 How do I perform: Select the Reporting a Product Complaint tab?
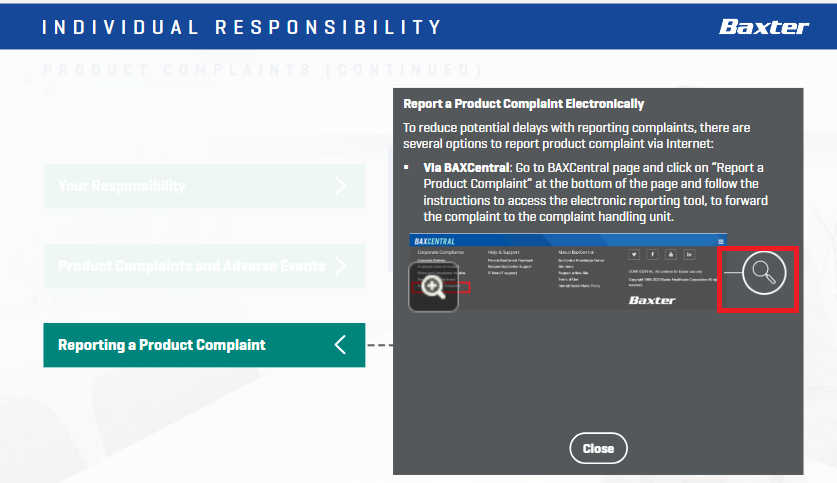pos(204,345)
